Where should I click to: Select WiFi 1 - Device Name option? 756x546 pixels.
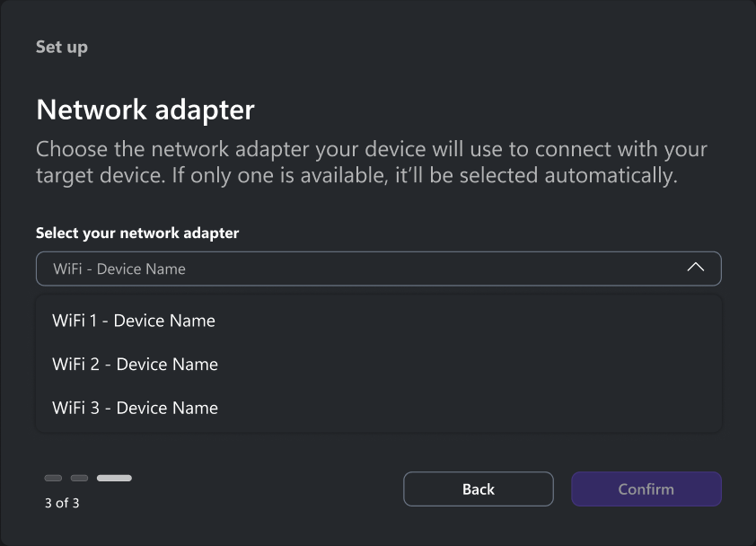[x=134, y=321]
